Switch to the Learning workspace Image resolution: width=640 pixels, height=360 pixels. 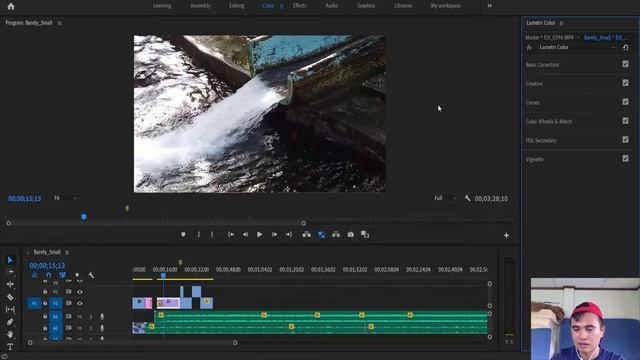tap(162, 6)
